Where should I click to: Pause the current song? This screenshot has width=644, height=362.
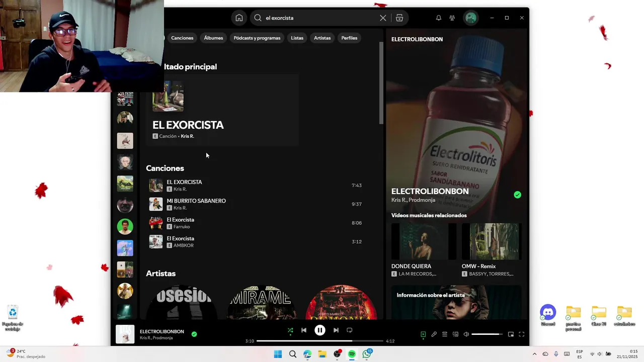(320, 330)
